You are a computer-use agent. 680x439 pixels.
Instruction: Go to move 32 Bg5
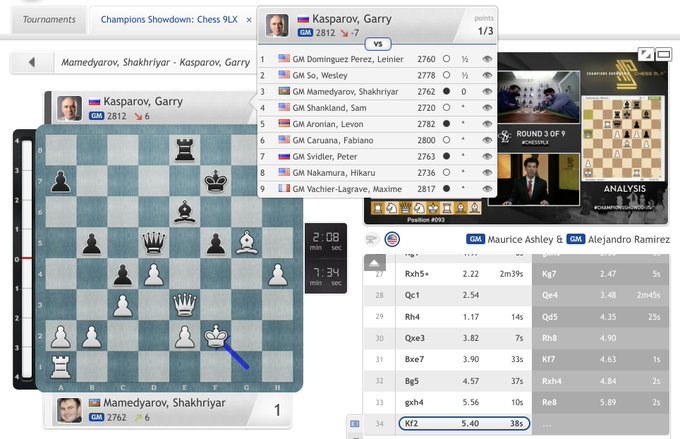464,381
